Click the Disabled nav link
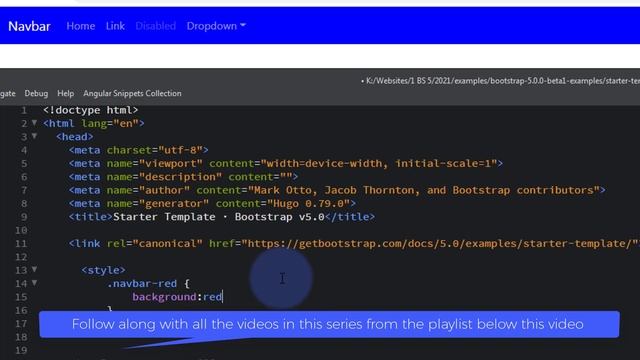The width and height of the screenshot is (640, 360). 156,26
